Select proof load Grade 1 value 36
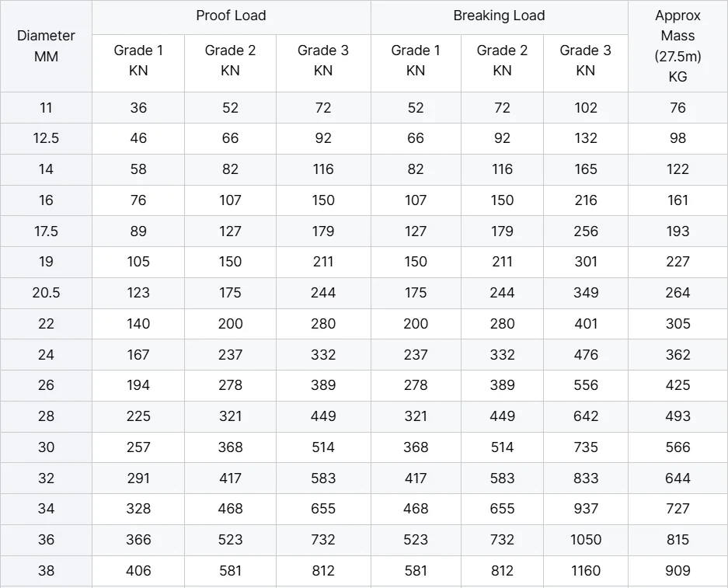Image resolution: width=728 pixels, height=588 pixels. 138,108
